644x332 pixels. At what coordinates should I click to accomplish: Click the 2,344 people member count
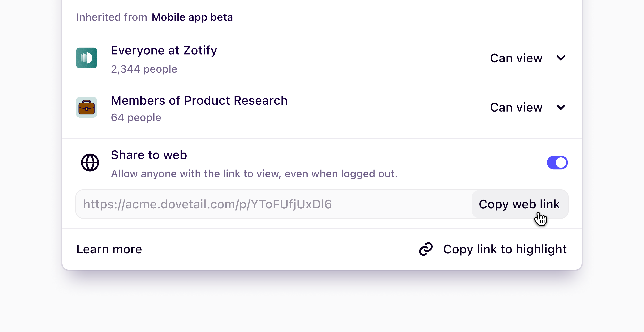(144, 69)
